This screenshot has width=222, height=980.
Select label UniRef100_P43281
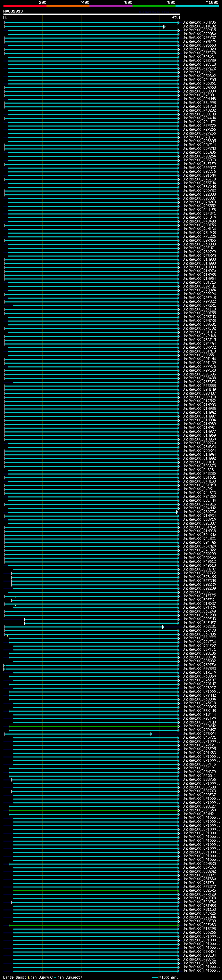pyautogui.click(x=199, y=470)
